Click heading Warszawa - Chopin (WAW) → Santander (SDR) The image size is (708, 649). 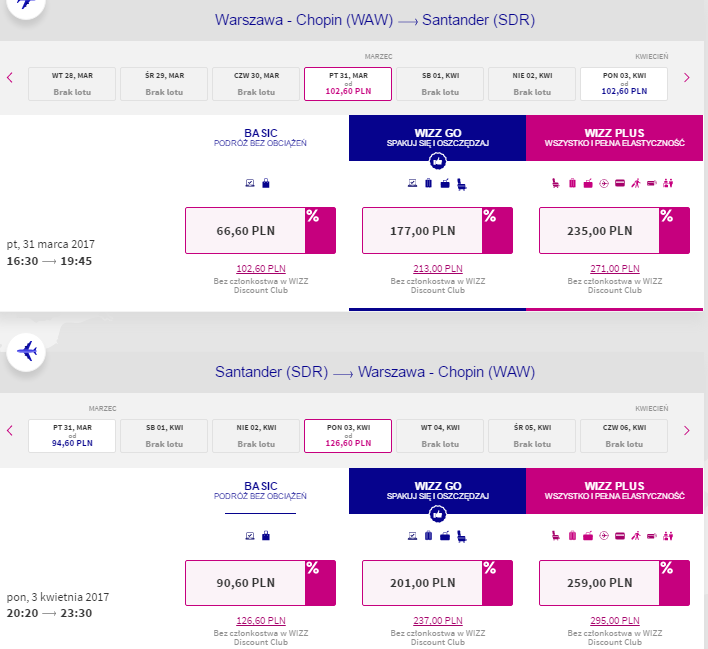tap(375, 20)
